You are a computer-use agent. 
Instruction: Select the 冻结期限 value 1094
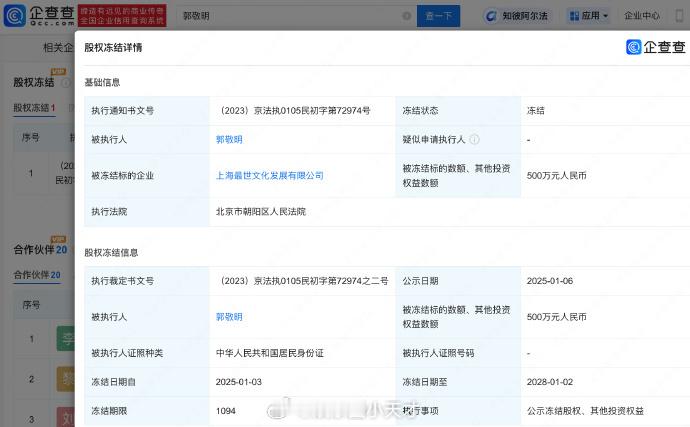[225, 411]
